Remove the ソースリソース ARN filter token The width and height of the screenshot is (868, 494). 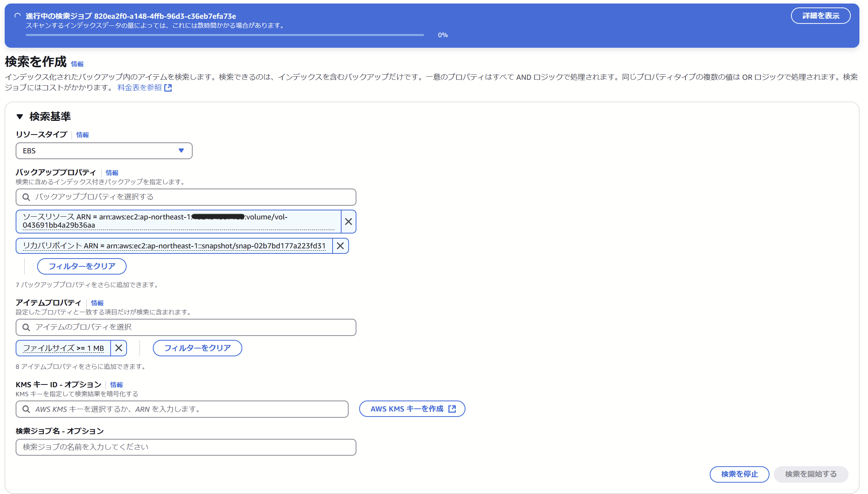(348, 222)
